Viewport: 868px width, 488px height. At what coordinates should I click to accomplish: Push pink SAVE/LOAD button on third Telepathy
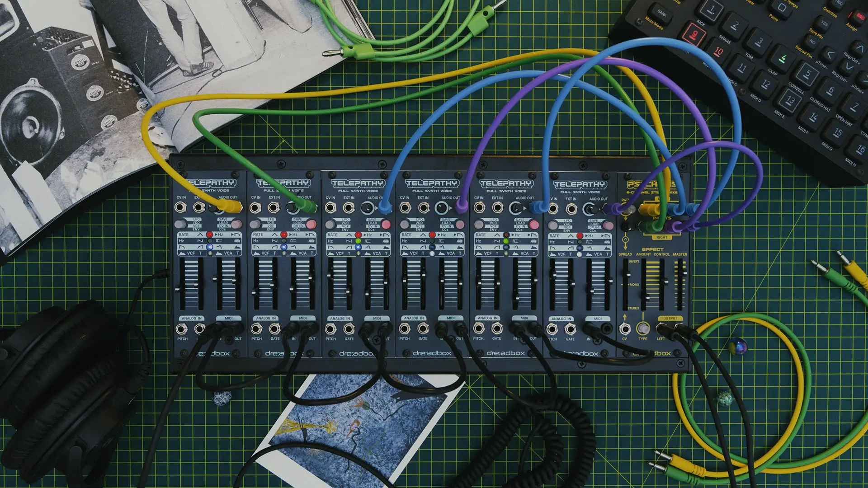click(386, 225)
